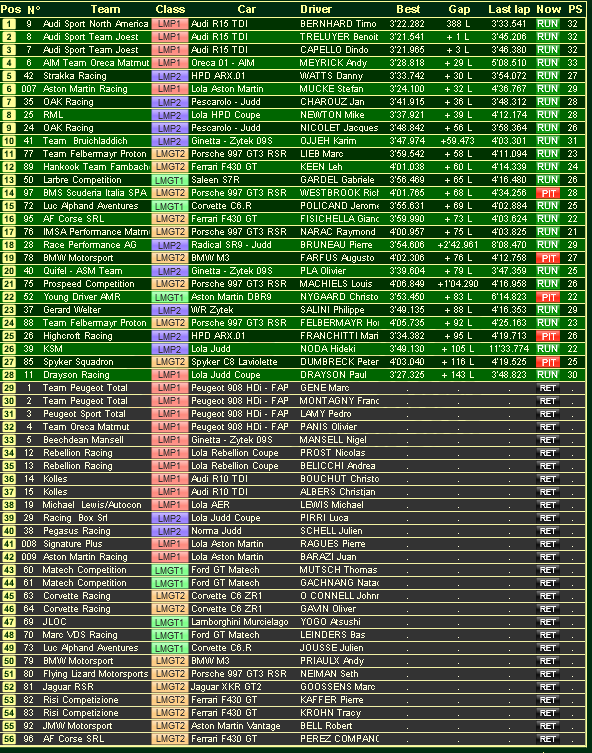This screenshot has width=592, height=753.
Task: Click driver GAVIN Oliver
Action: (x=328, y=607)
